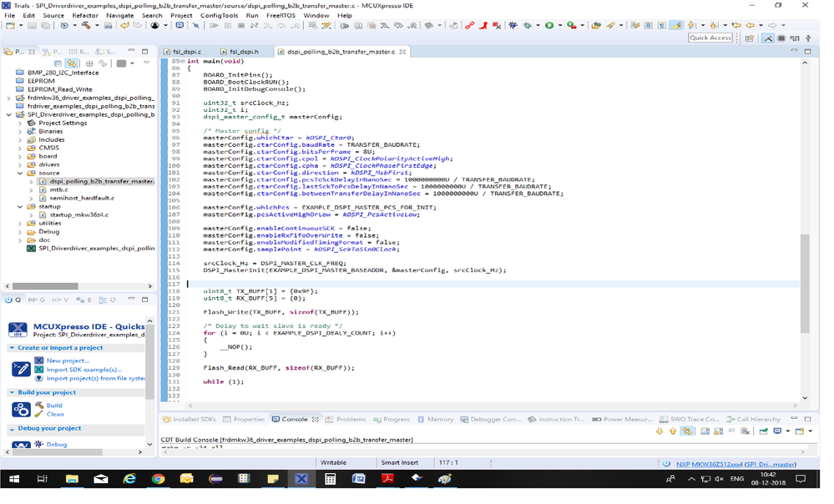Screen dimensions: 834x504
Task: Click the Clean link in Quickstart
Action: pos(55,414)
